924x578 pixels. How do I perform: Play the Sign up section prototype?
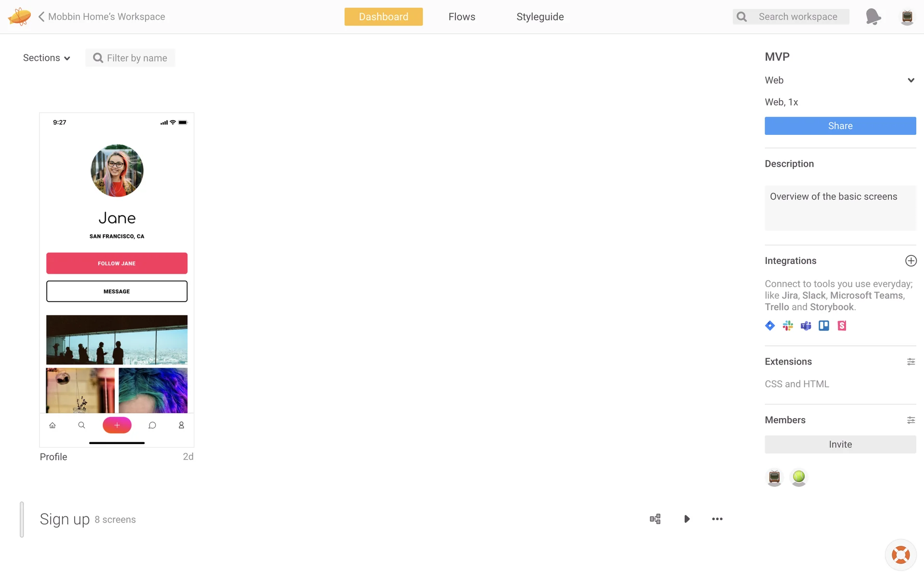[687, 519]
